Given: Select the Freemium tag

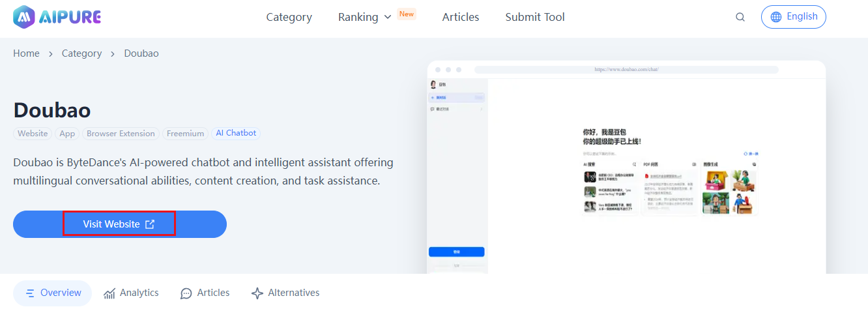Looking at the screenshot, I should click(x=185, y=134).
